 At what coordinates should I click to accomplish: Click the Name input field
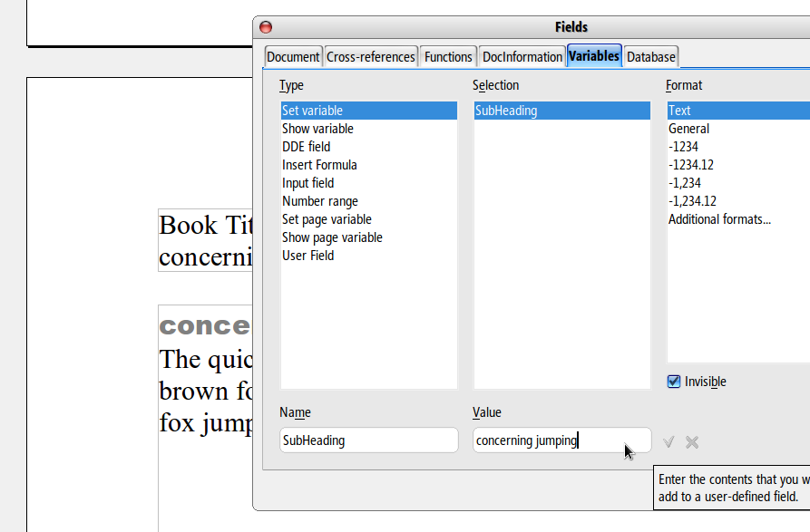pos(368,440)
